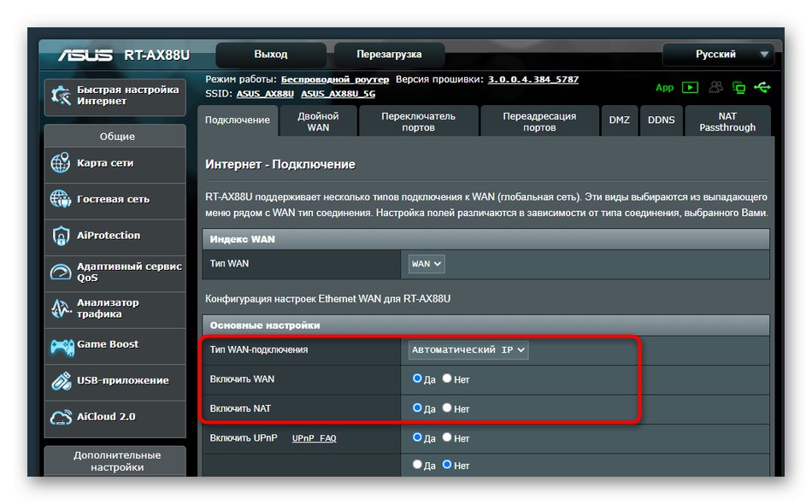
Task: Click the Основные настройки section header
Action: 485,325
